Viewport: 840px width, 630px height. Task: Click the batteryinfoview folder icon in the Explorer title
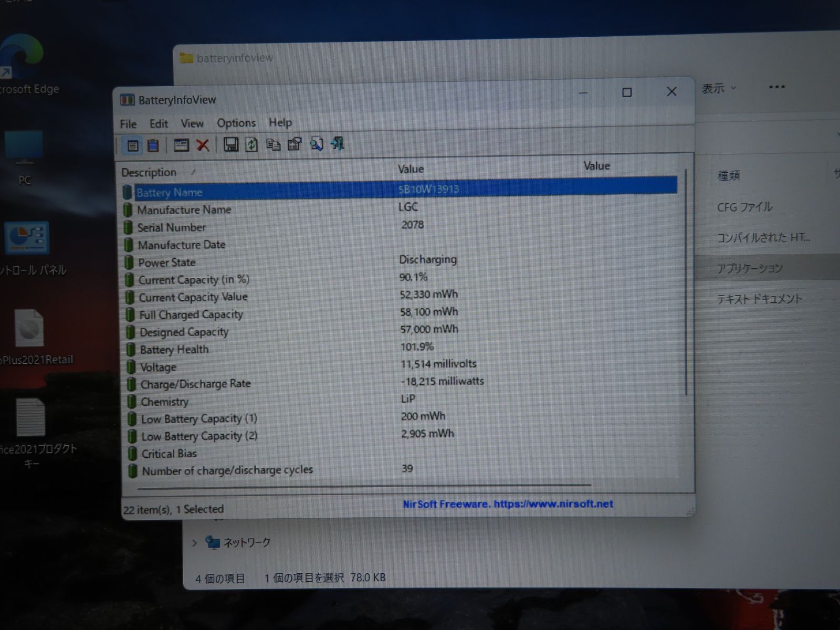(186, 58)
